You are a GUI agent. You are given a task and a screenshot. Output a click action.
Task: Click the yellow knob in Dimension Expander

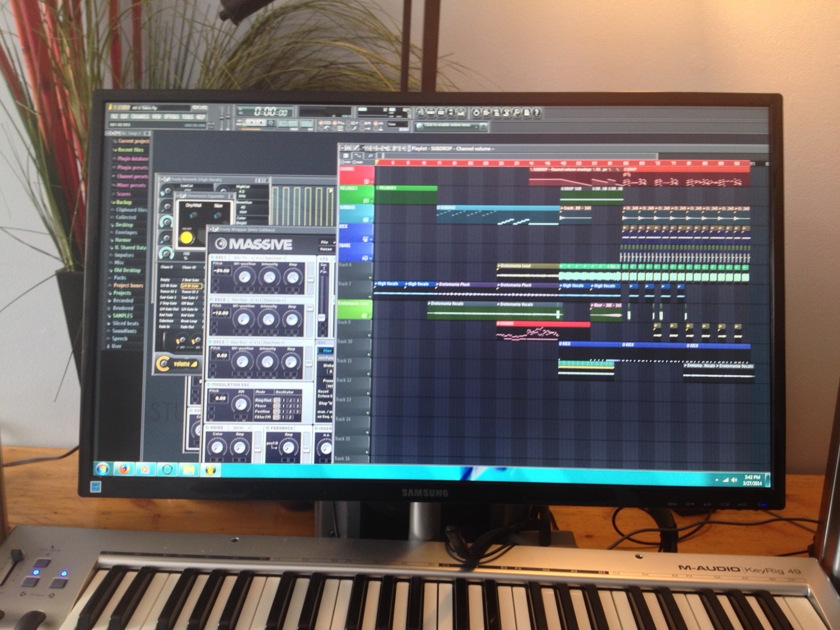pos(187,238)
